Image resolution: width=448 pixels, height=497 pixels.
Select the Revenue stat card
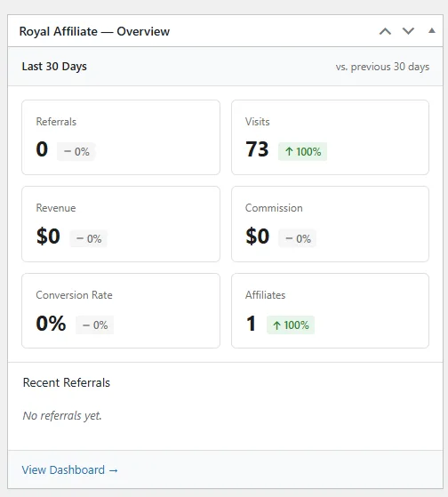click(121, 224)
